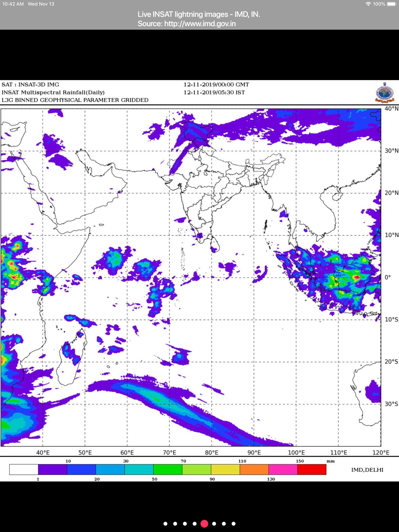Click the '12-11-2019/00:00 GMT' timestamp
Screen dimensions: 399x532
click(x=216, y=85)
